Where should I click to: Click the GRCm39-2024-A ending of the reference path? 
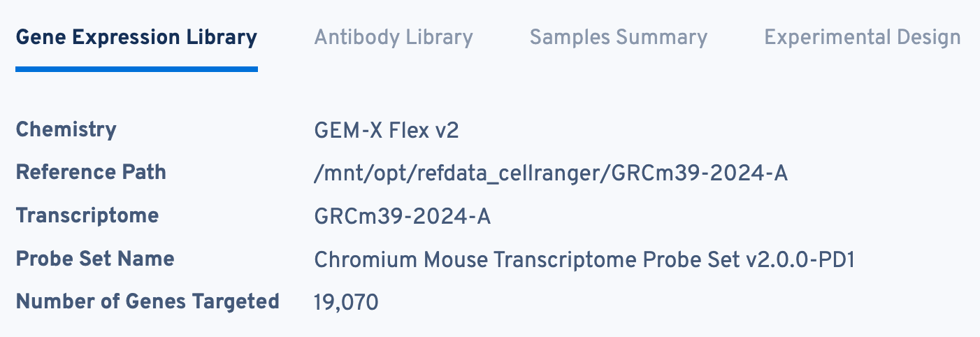pos(699,173)
